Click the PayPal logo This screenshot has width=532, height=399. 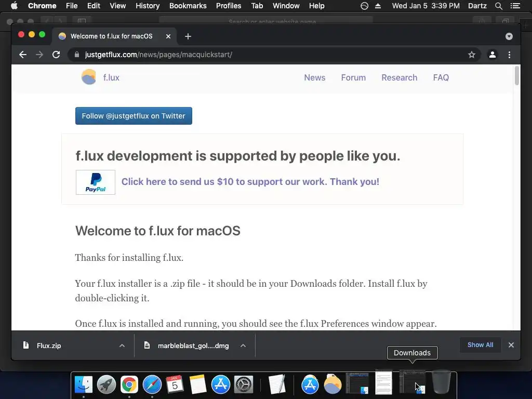tap(96, 182)
